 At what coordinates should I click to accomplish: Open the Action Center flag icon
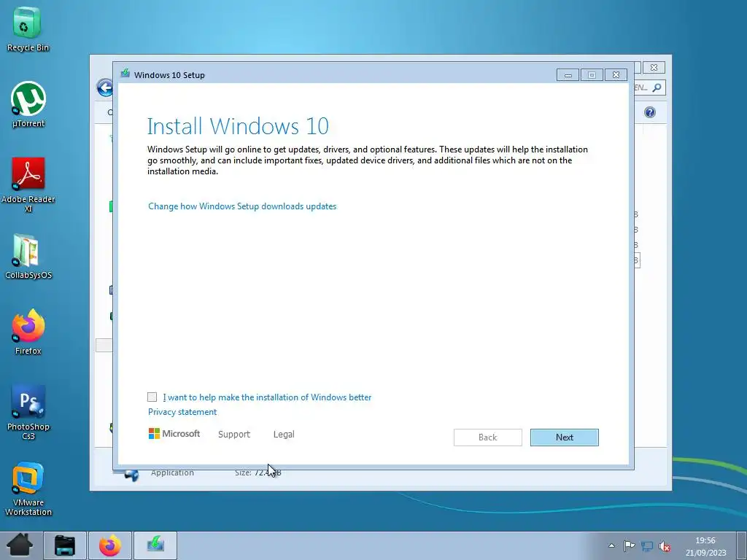coord(629,545)
